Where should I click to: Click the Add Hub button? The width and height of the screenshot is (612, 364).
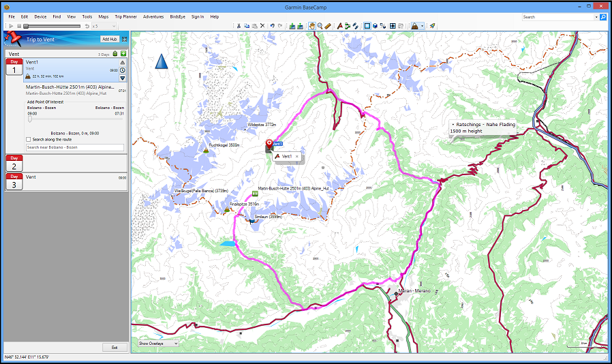click(x=110, y=39)
